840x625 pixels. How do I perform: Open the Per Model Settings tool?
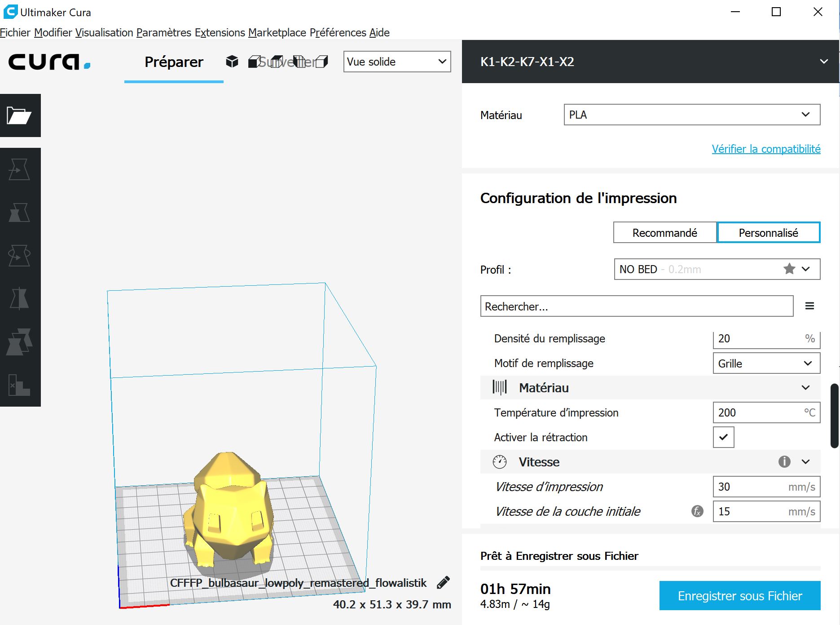pos(19,341)
